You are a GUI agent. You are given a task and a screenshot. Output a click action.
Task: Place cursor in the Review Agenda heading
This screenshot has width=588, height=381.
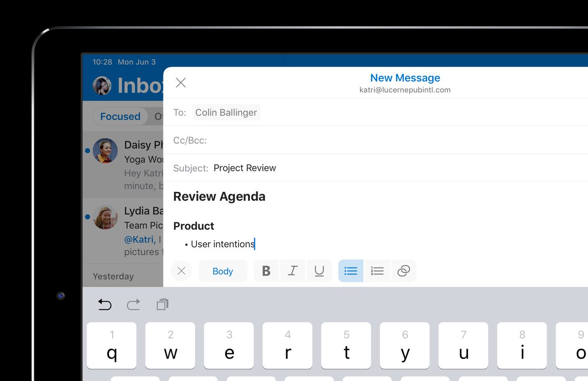(220, 196)
